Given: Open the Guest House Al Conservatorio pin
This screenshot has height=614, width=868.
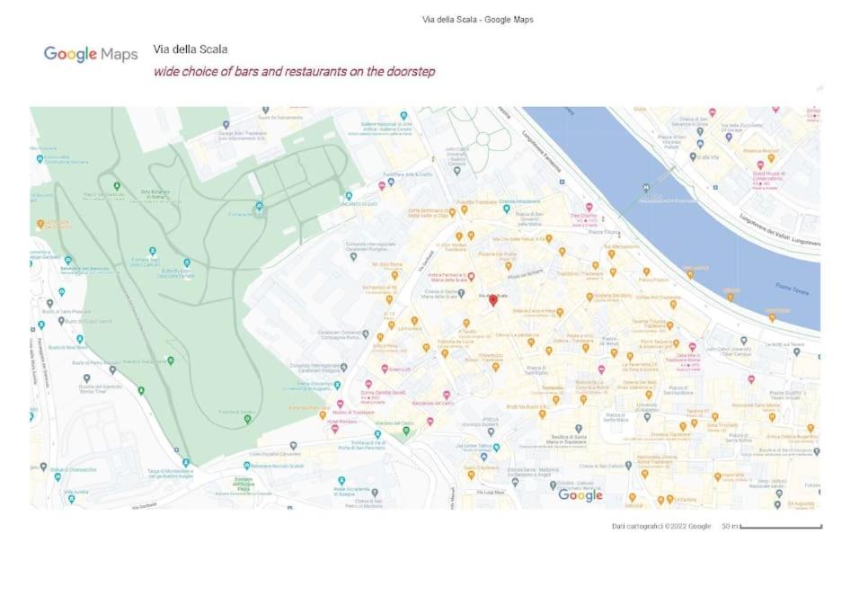Looking at the screenshot, I should pyautogui.click(x=760, y=165).
